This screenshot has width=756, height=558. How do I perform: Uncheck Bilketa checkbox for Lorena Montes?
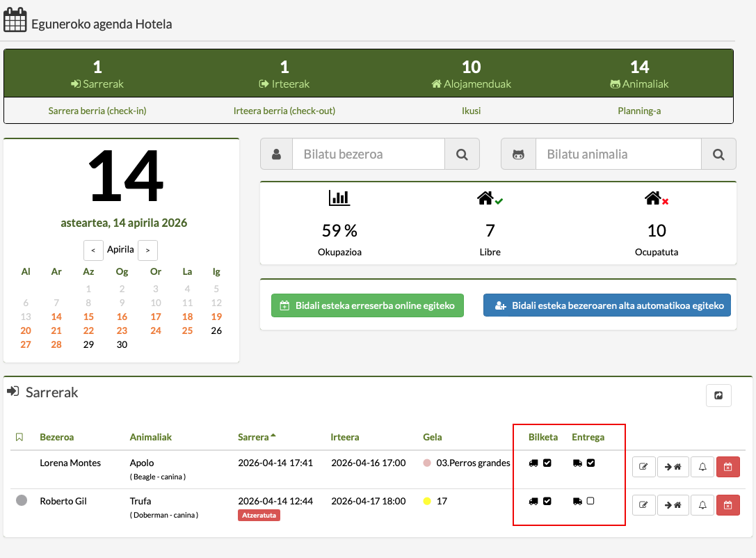point(547,463)
